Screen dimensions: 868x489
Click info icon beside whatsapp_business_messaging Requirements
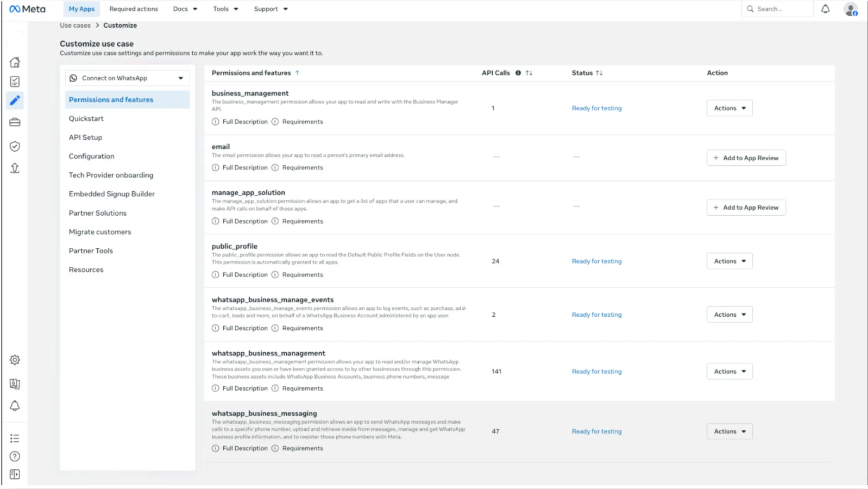(275, 448)
